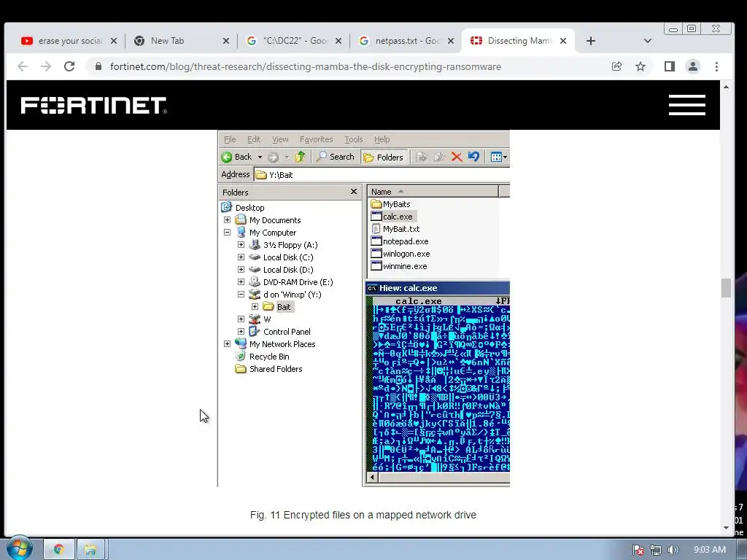Screen dimensions: 747x560
Task: Switch to the New Tab tab
Action: tap(167, 41)
